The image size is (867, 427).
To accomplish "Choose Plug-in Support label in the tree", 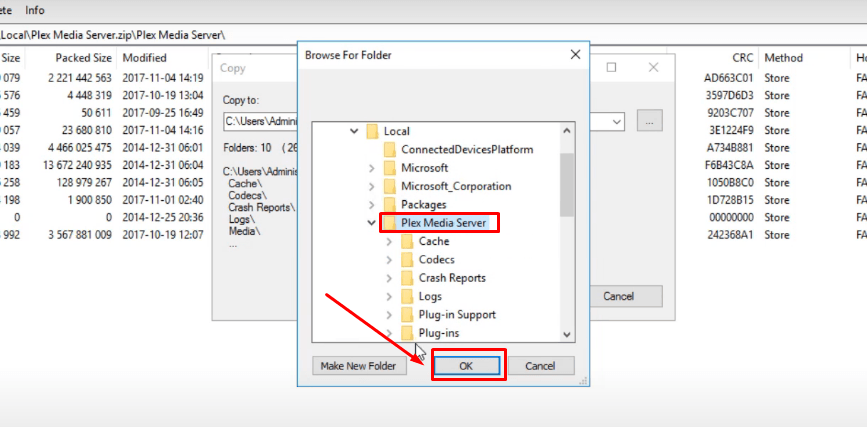I will pyautogui.click(x=457, y=315).
